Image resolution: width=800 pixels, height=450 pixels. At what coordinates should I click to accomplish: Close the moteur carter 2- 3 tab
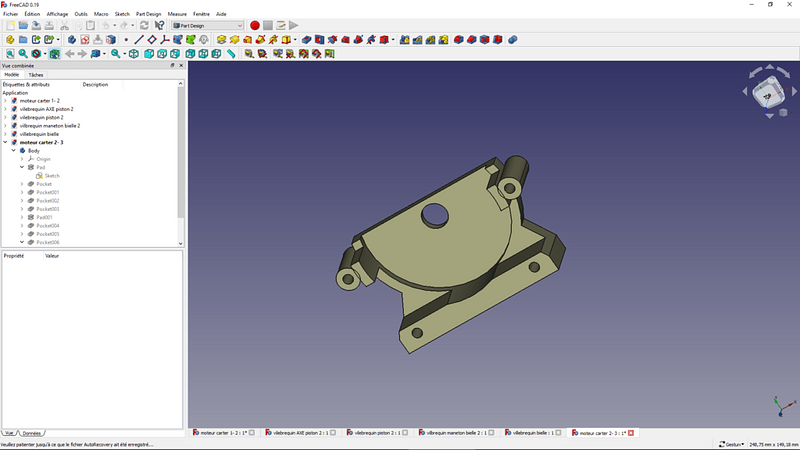pos(631,433)
